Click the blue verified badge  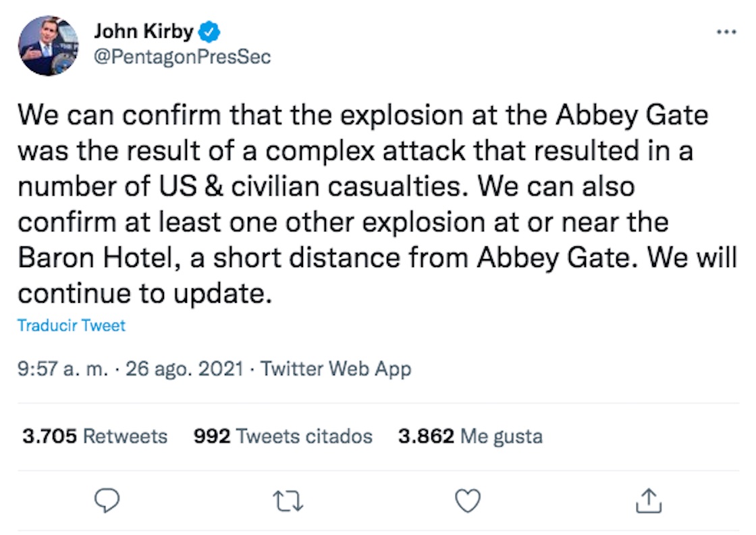coord(210,31)
